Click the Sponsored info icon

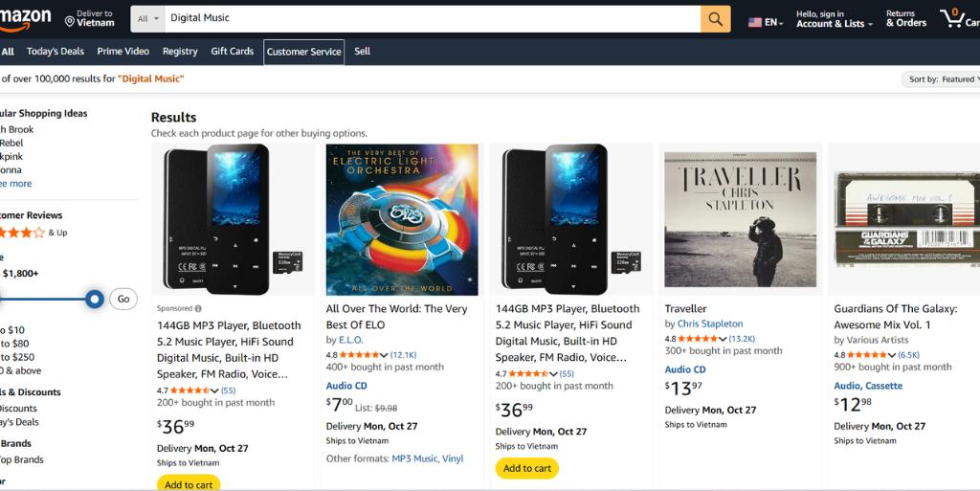198,309
